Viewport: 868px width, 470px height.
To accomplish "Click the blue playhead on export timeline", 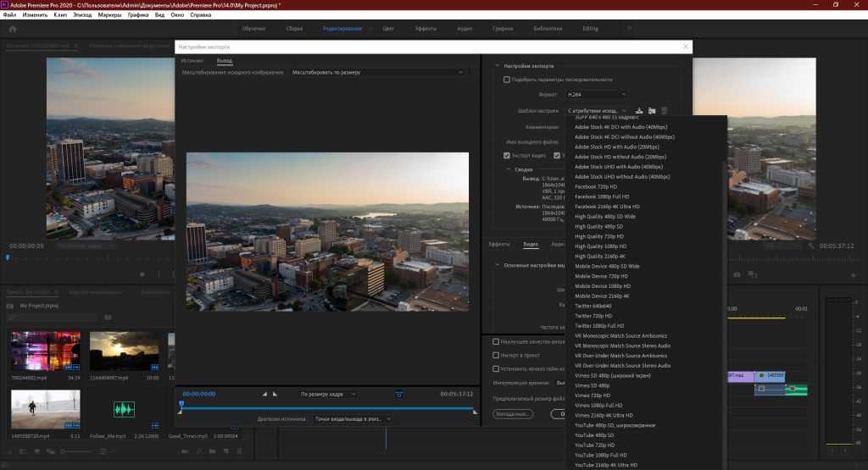I will (181, 404).
